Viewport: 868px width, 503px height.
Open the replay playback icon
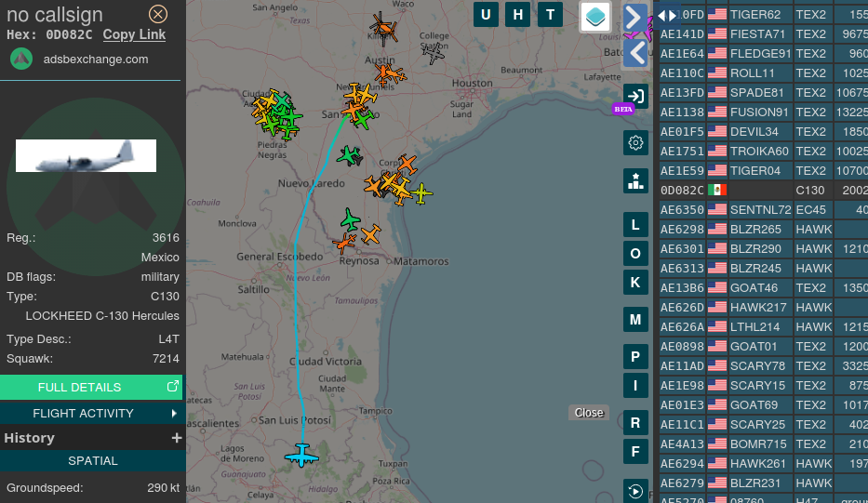coord(635,491)
